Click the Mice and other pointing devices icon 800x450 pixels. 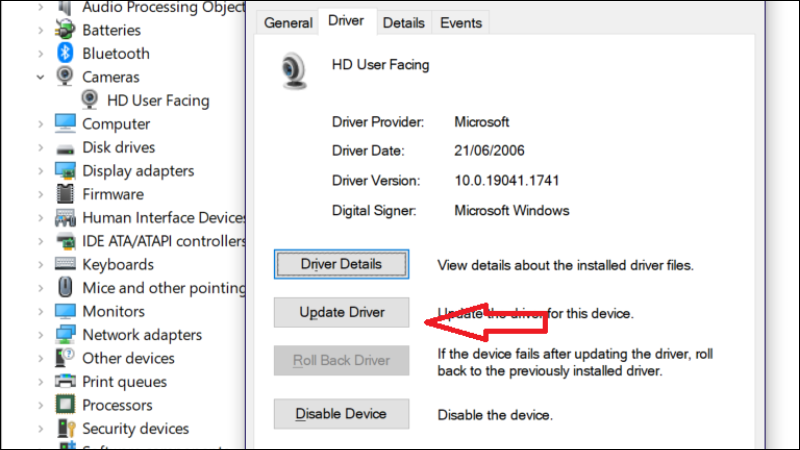(x=65, y=287)
